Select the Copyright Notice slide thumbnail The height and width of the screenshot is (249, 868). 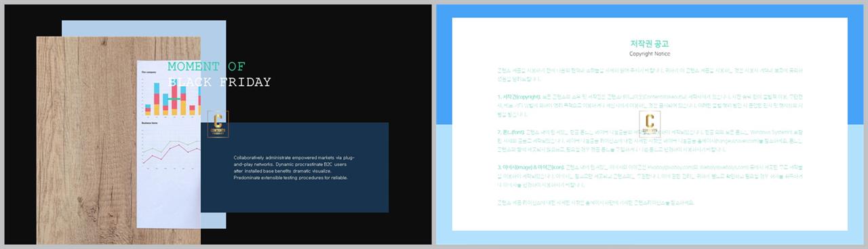click(650, 124)
